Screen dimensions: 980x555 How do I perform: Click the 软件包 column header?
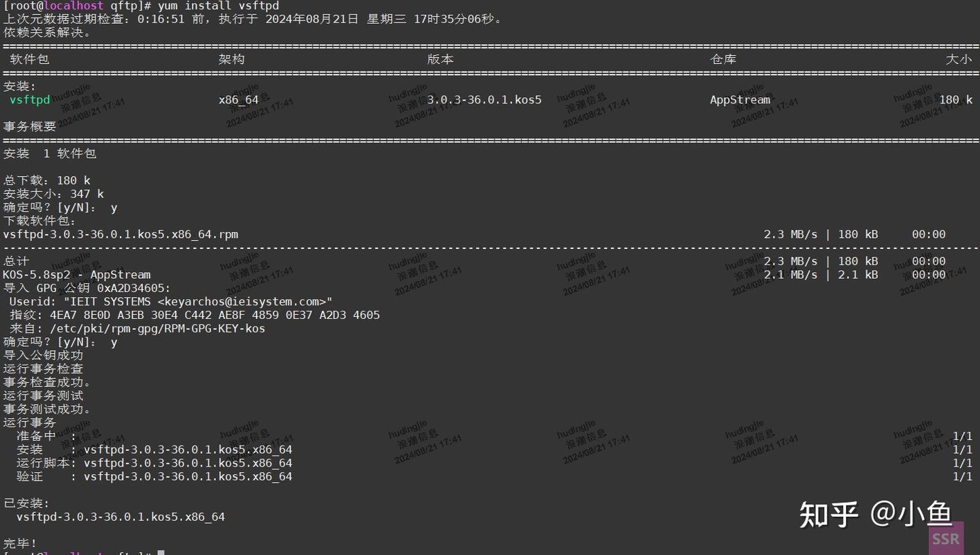[x=29, y=59]
